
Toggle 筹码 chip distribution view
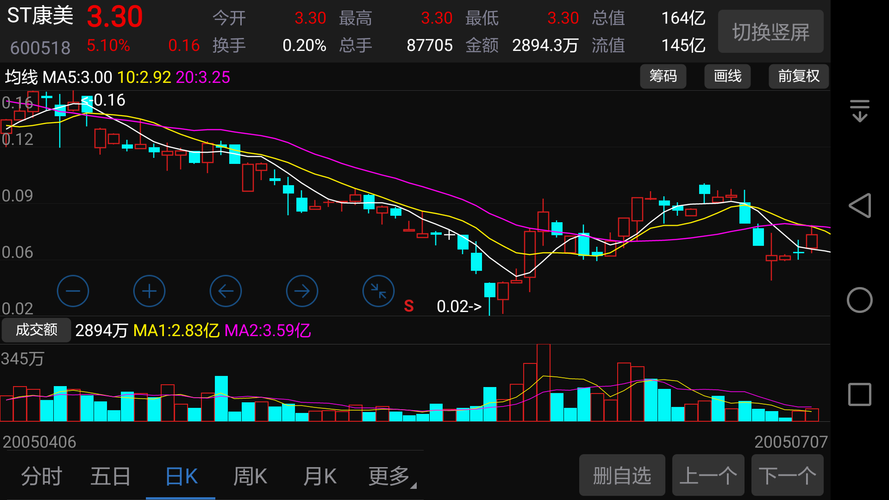pyautogui.click(x=663, y=76)
